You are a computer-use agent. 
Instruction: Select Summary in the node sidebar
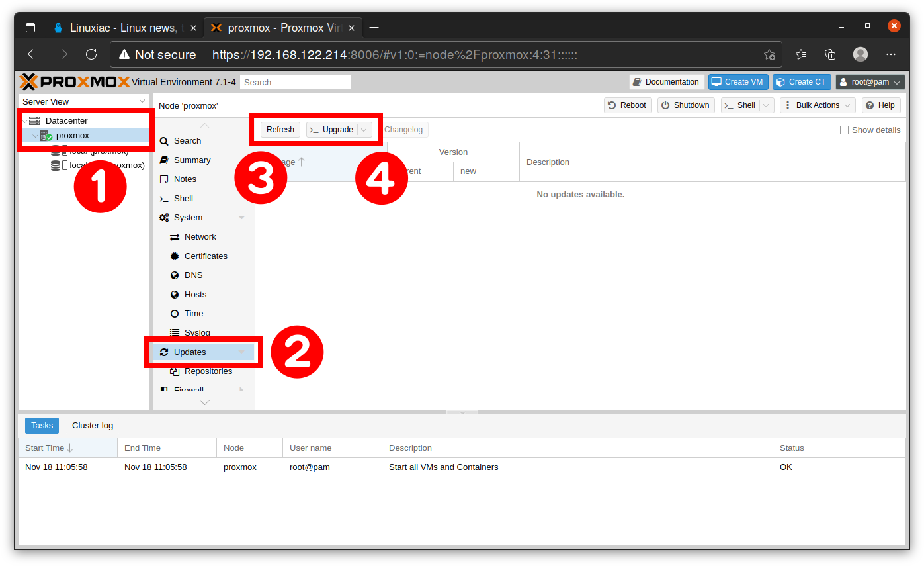pyautogui.click(x=191, y=160)
